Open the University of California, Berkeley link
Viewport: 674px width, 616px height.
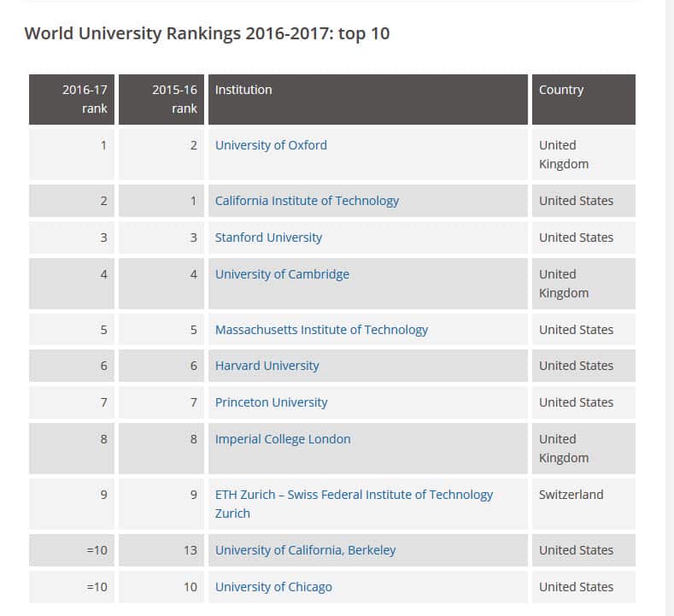305,550
